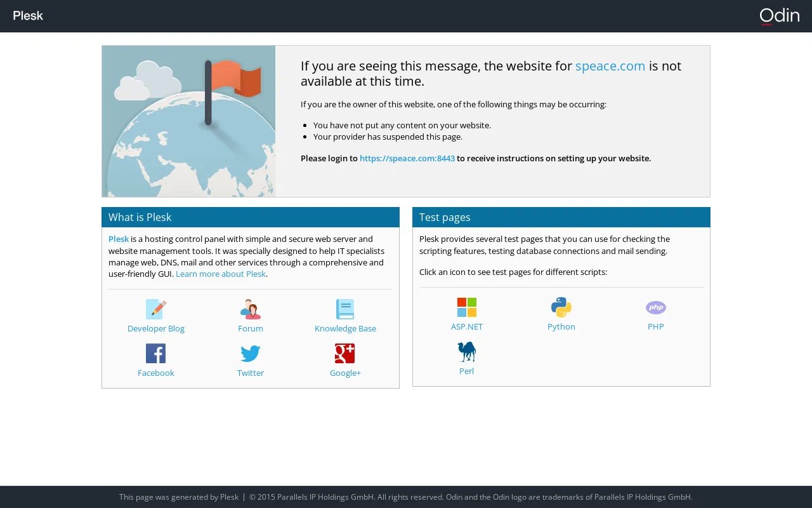This screenshot has width=812, height=508.
Task: Open the Perl camel icon
Action: pos(467,352)
